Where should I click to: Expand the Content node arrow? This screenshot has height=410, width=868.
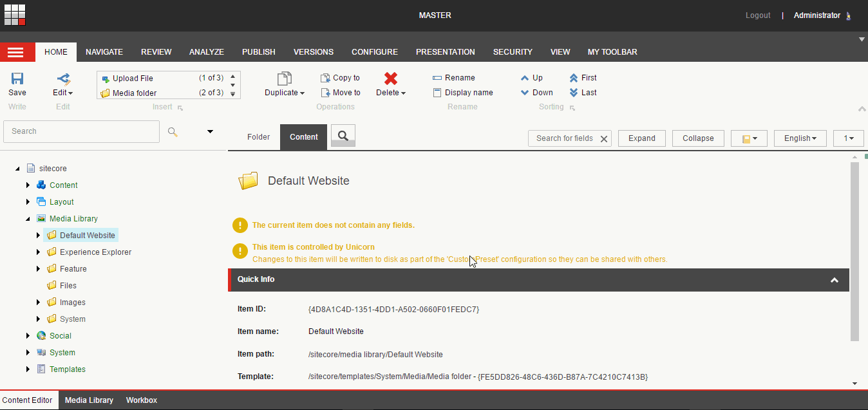(x=28, y=185)
